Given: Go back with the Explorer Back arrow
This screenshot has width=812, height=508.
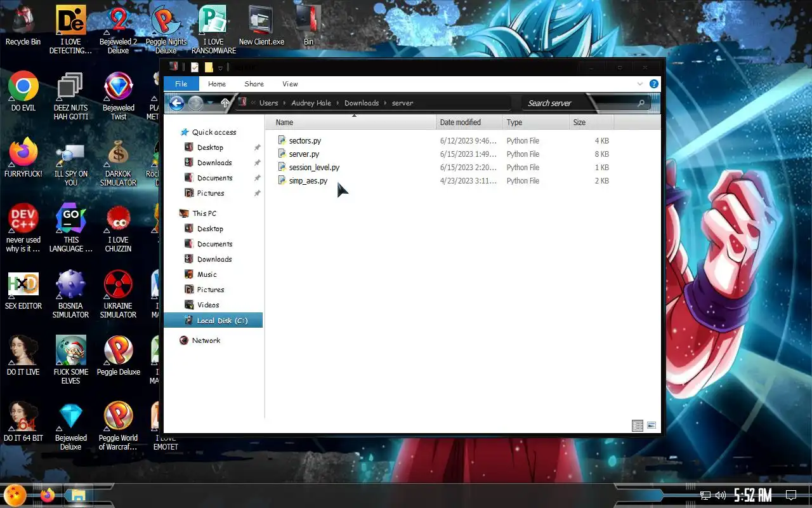Looking at the screenshot, I should (x=177, y=103).
